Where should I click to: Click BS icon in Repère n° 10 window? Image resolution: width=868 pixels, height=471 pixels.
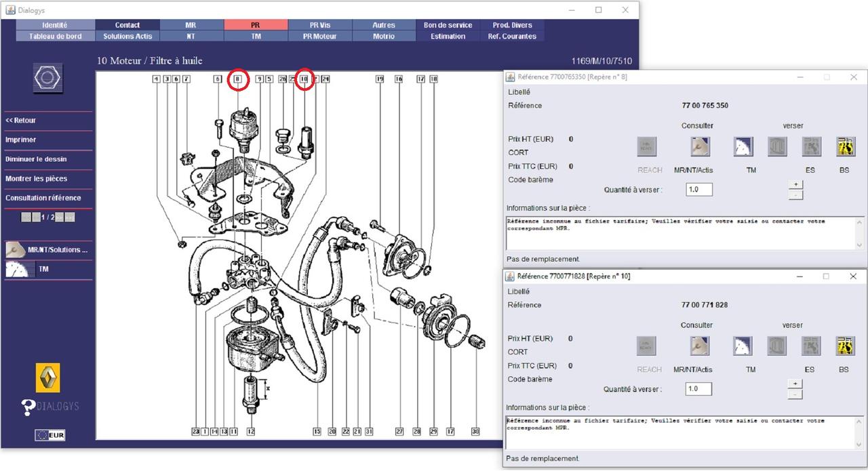(x=845, y=346)
